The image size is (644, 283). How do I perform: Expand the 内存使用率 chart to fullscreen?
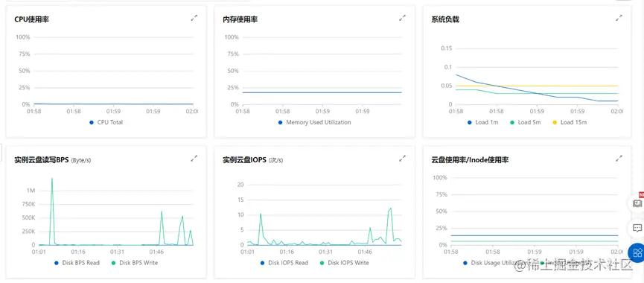pos(402,18)
